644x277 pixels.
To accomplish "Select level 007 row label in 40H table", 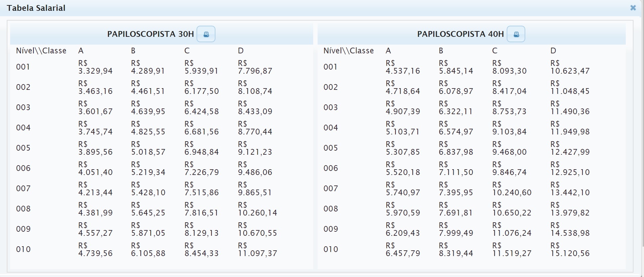I will 330,188.
